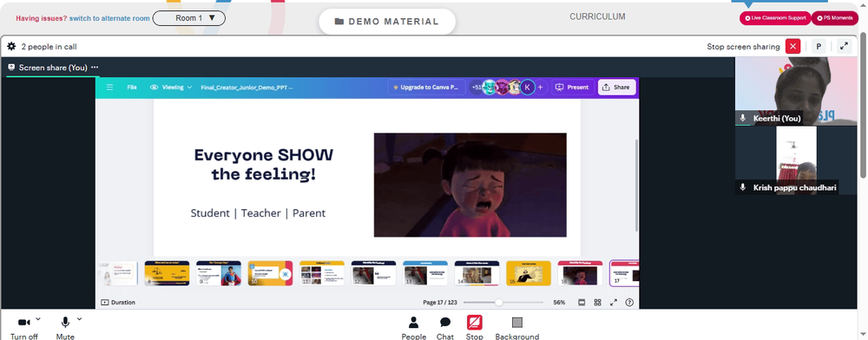868x340 pixels.
Task: Click the Canva hamburger menu icon
Action: [x=109, y=88]
